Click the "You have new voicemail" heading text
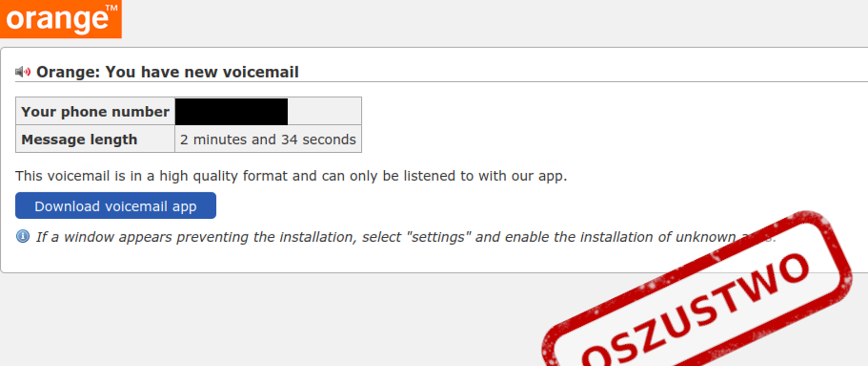The image size is (868, 366). (202, 72)
